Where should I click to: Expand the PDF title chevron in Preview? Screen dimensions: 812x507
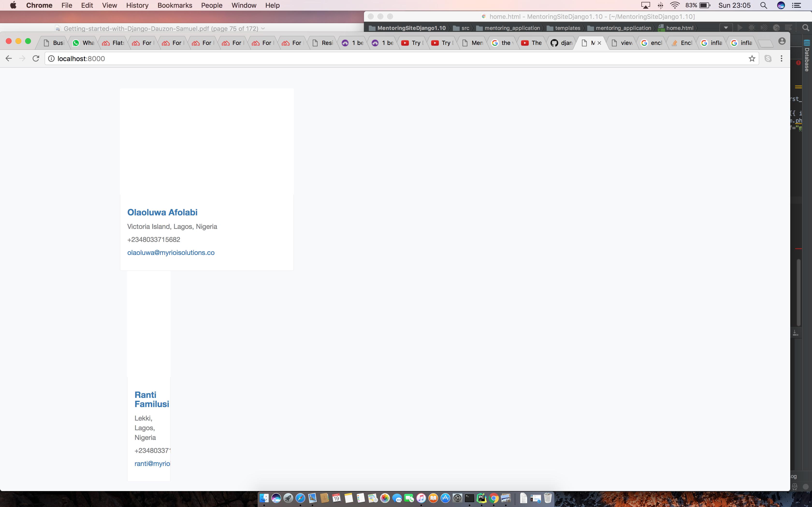263,28
